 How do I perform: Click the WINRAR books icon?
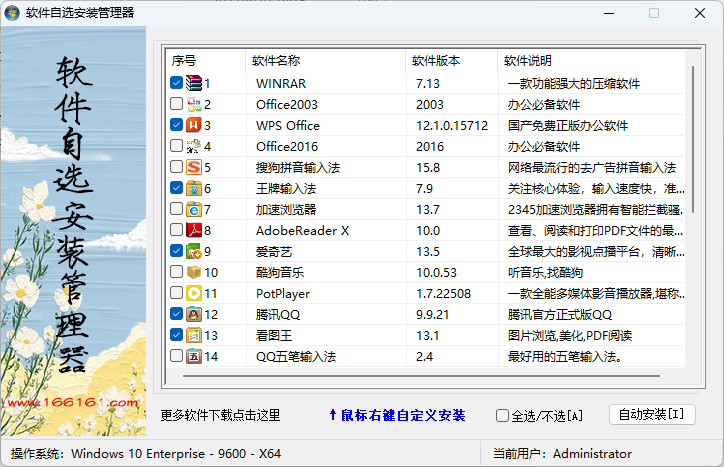(x=194, y=83)
